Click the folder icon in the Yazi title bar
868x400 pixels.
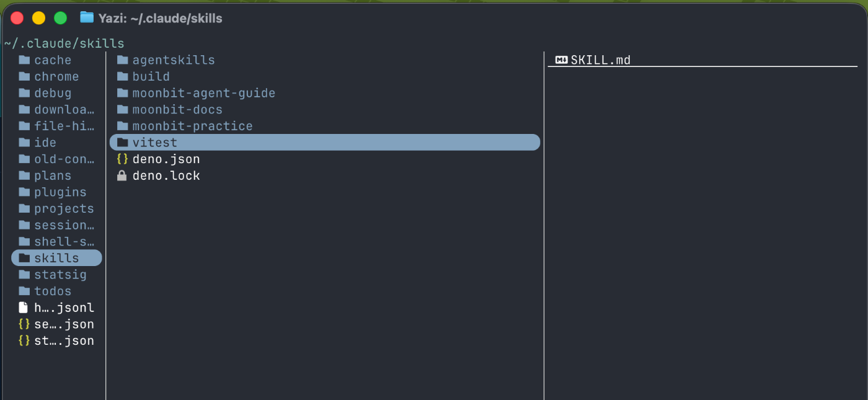pos(87,18)
